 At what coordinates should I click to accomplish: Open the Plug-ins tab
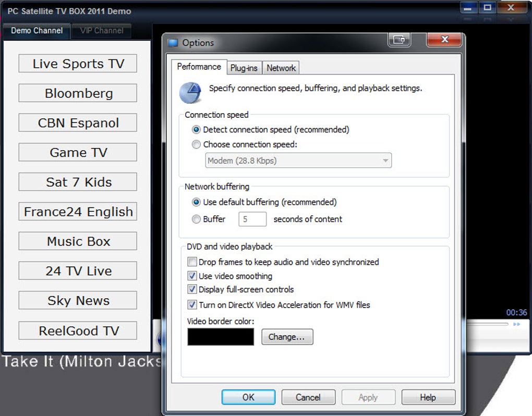[x=244, y=68]
